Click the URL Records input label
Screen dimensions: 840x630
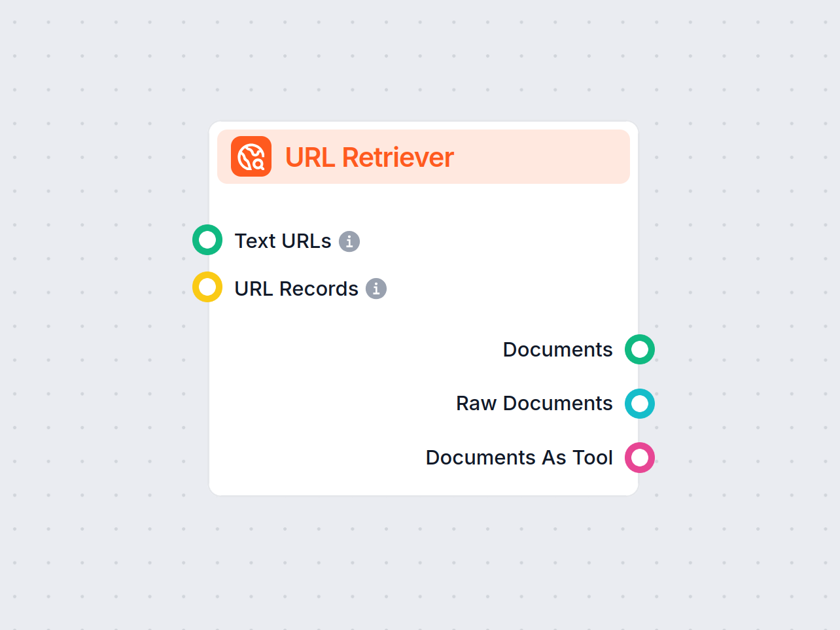296,289
